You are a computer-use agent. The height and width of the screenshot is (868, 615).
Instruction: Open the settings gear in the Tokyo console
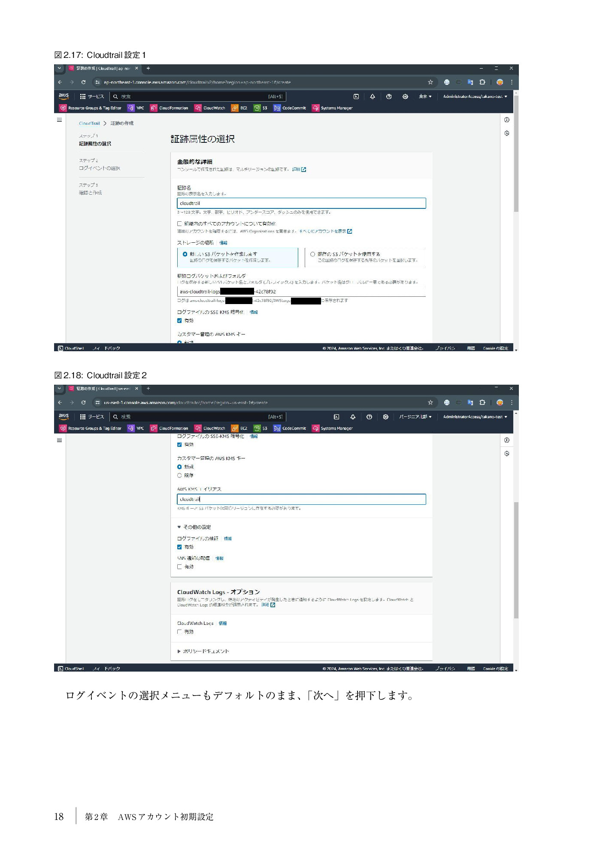coord(405,96)
